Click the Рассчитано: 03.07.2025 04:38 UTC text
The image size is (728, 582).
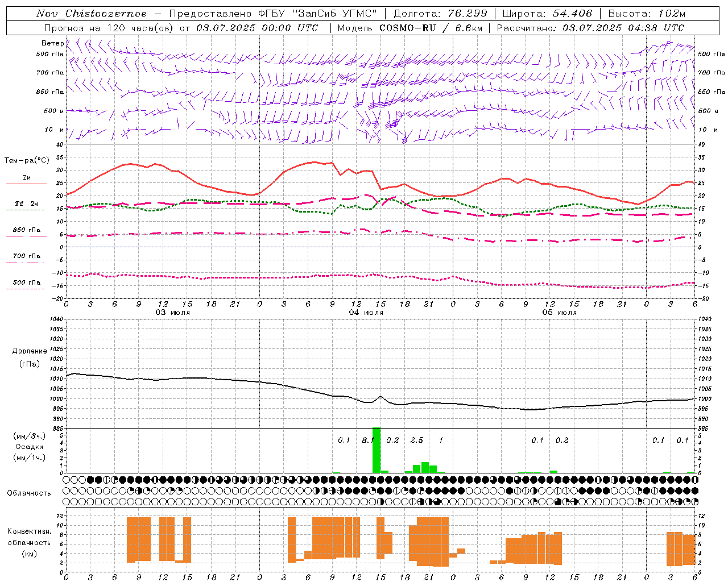(590, 28)
